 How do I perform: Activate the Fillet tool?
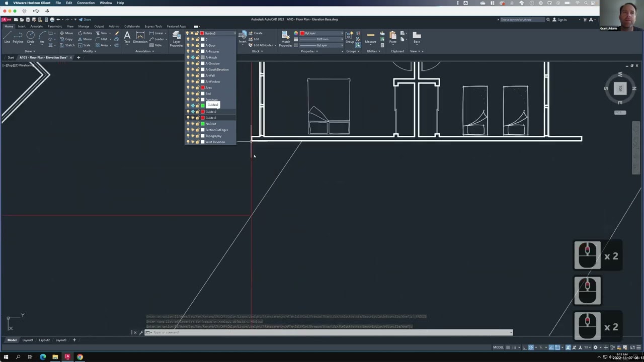(x=102, y=39)
